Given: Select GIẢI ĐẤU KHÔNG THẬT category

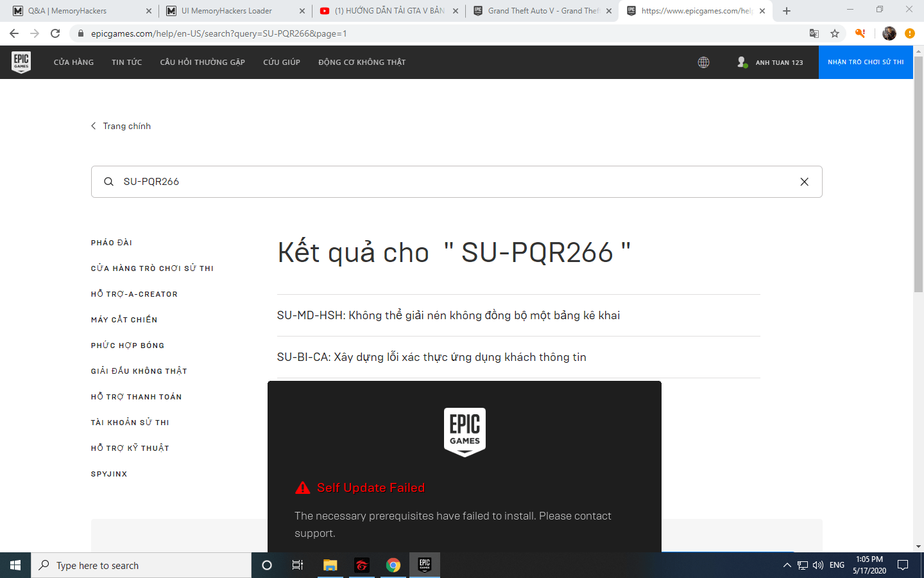Looking at the screenshot, I should point(139,371).
